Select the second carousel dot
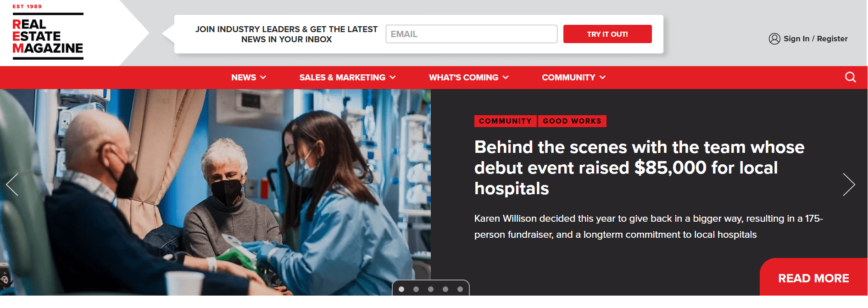The height and width of the screenshot is (308, 868). tap(416, 289)
